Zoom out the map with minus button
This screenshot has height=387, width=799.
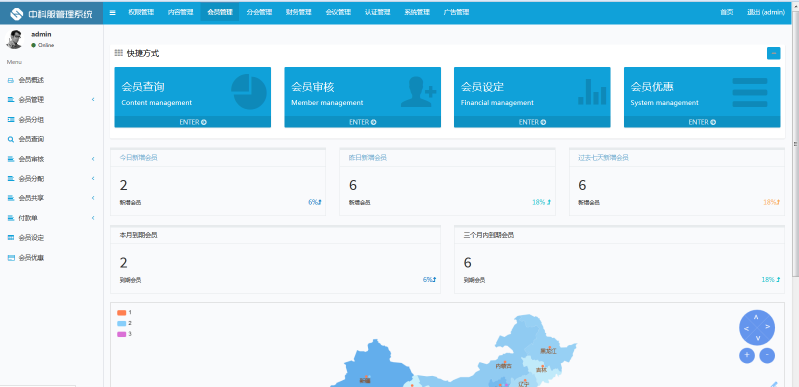pyautogui.click(x=767, y=355)
